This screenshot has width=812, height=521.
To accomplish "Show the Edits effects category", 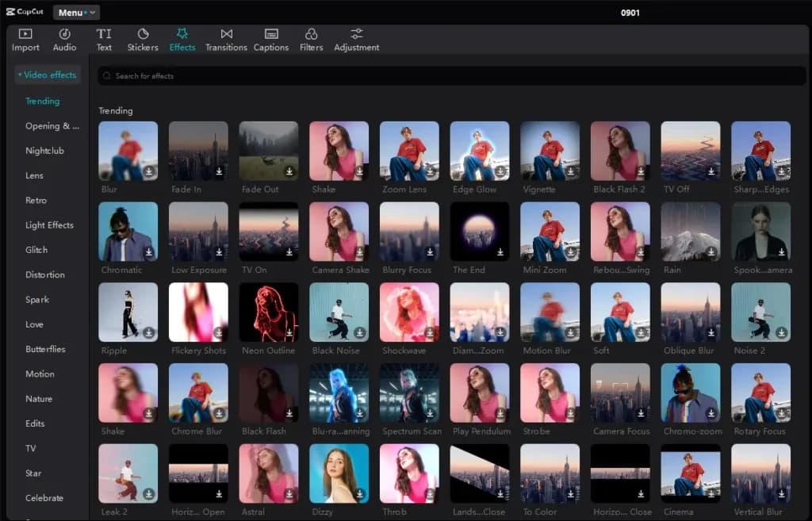I will [35, 423].
